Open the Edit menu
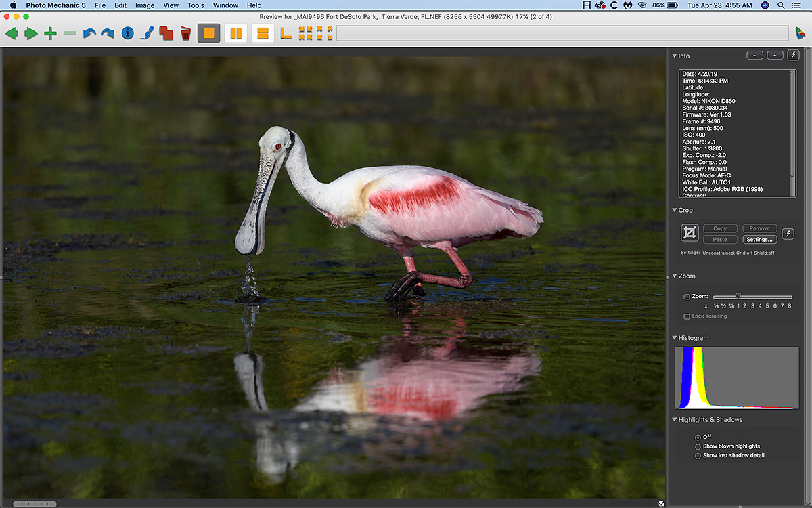The image size is (812, 508). point(120,5)
